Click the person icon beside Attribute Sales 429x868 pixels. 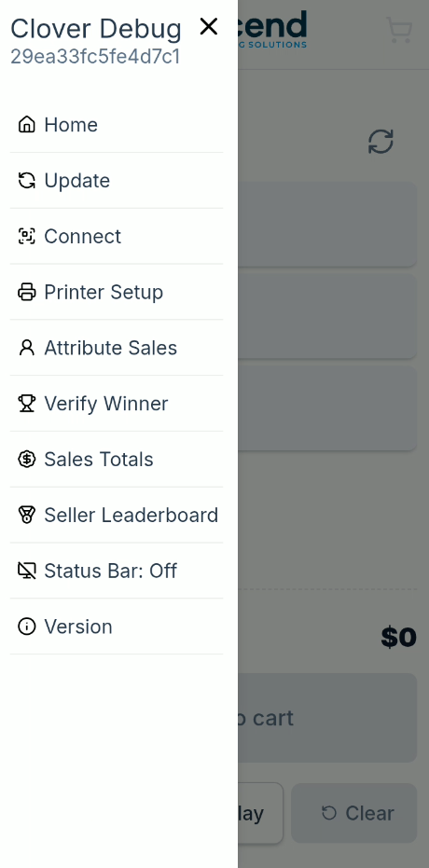tap(26, 348)
